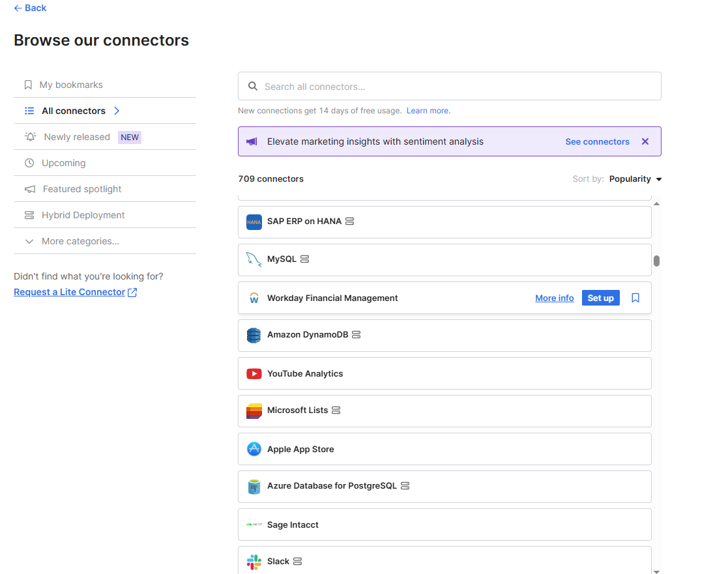Viewport: 728px width, 574px height.
Task: Select the MySQL dolphin icon
Action: [x=254, y=259]
